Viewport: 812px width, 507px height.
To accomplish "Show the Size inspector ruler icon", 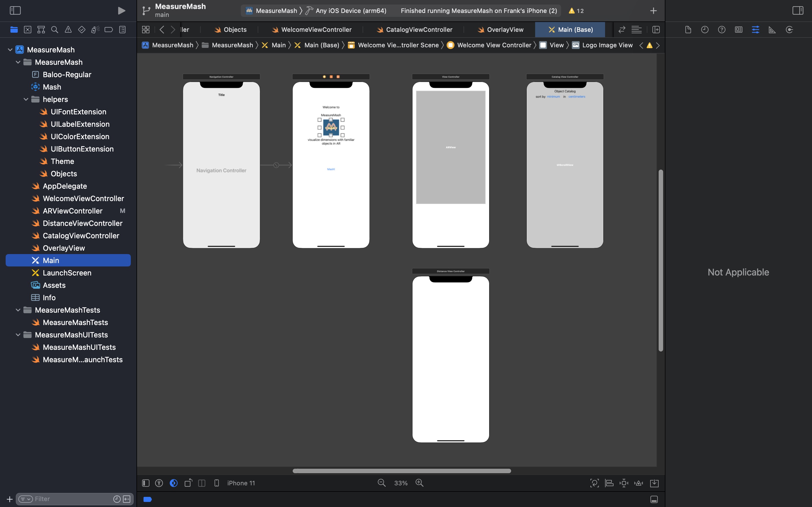I will tap(772, 30).
